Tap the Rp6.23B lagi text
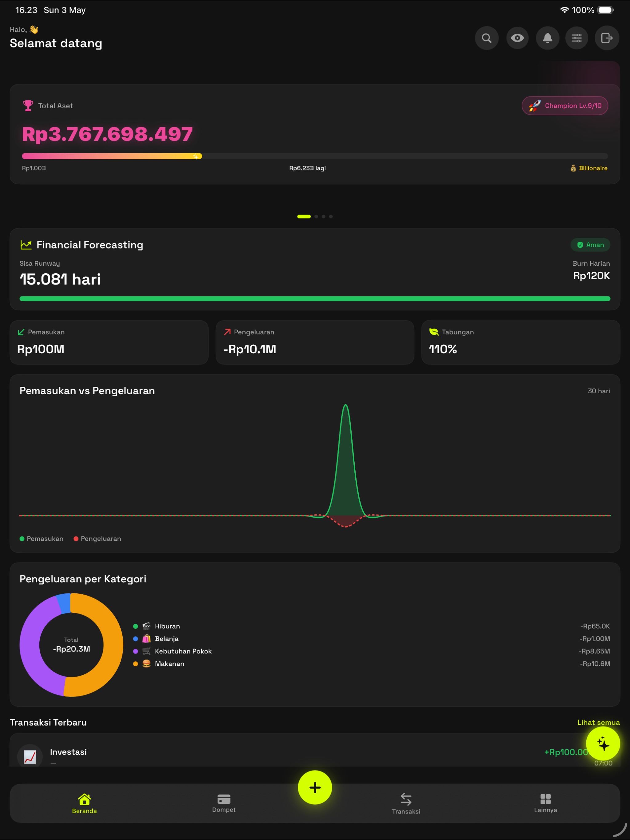 307,168
